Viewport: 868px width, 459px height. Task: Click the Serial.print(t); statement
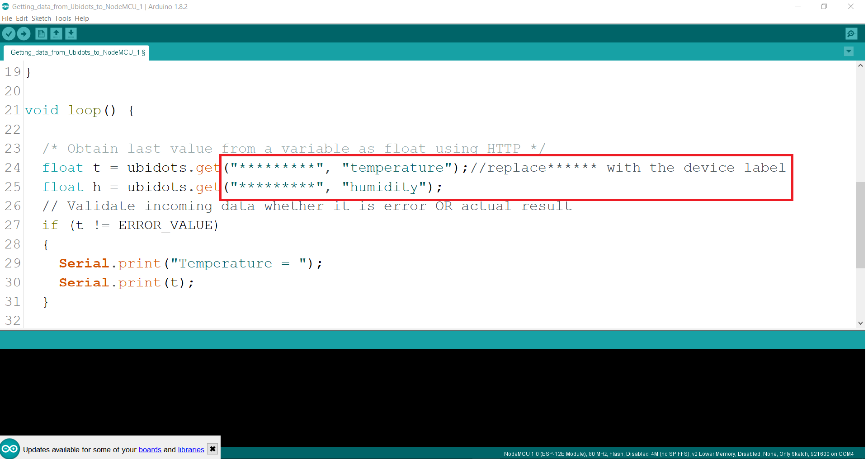point(127,283)
